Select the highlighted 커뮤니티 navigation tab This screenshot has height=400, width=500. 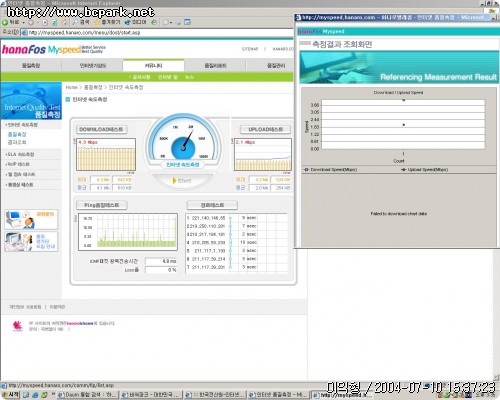(x=153, y=65)
